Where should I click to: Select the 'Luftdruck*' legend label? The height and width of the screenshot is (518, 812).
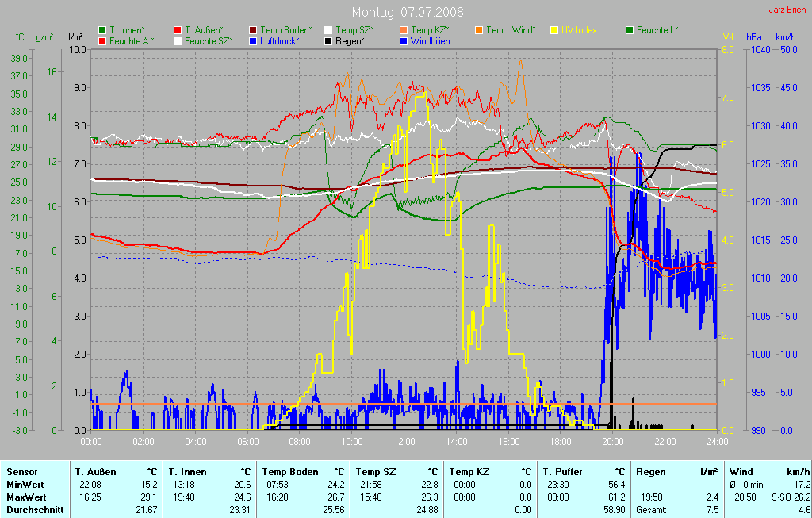click(x=280, y=41)
